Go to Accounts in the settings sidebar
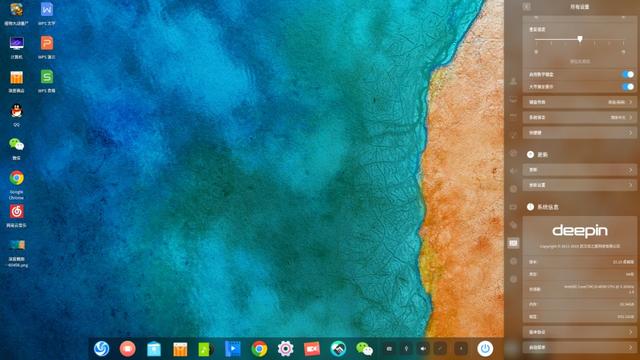640x360 pixels. point(513,82)
